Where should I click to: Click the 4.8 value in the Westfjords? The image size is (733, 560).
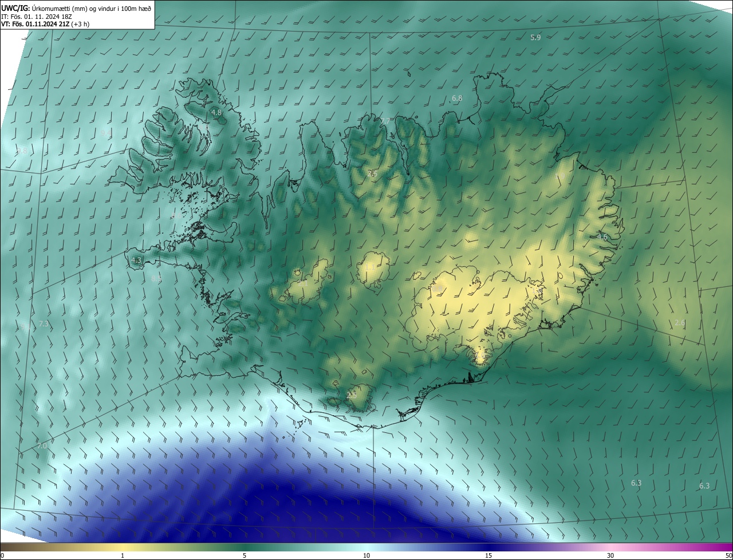pyautogui.click(x=216, y=113)
